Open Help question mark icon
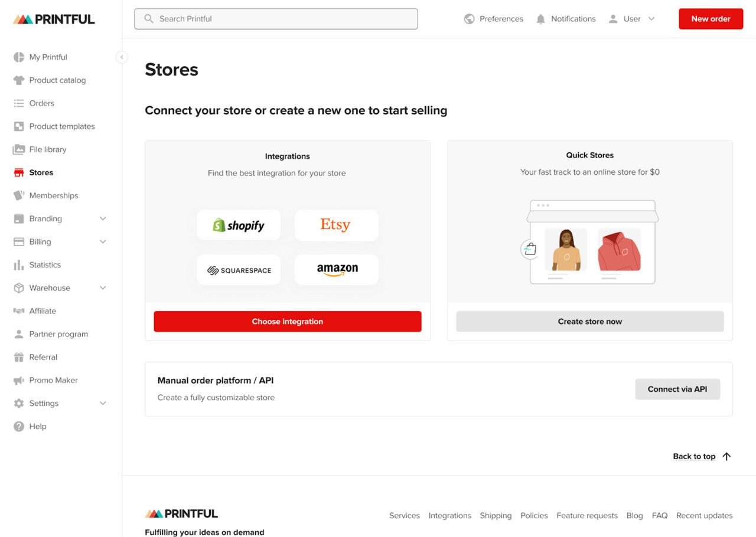The width and height of the screenshot is (756, 537). point(19,426)
